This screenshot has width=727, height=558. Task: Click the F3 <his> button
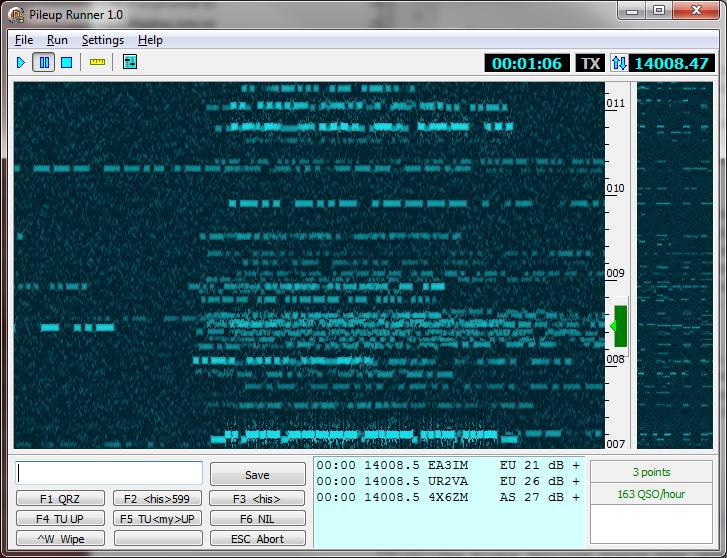[257, 499]
